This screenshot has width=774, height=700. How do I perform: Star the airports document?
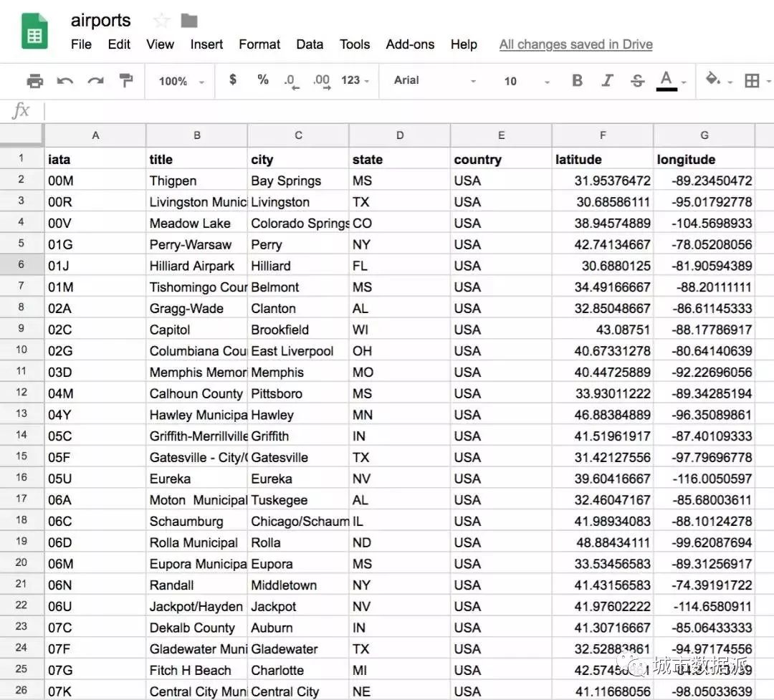161,21
